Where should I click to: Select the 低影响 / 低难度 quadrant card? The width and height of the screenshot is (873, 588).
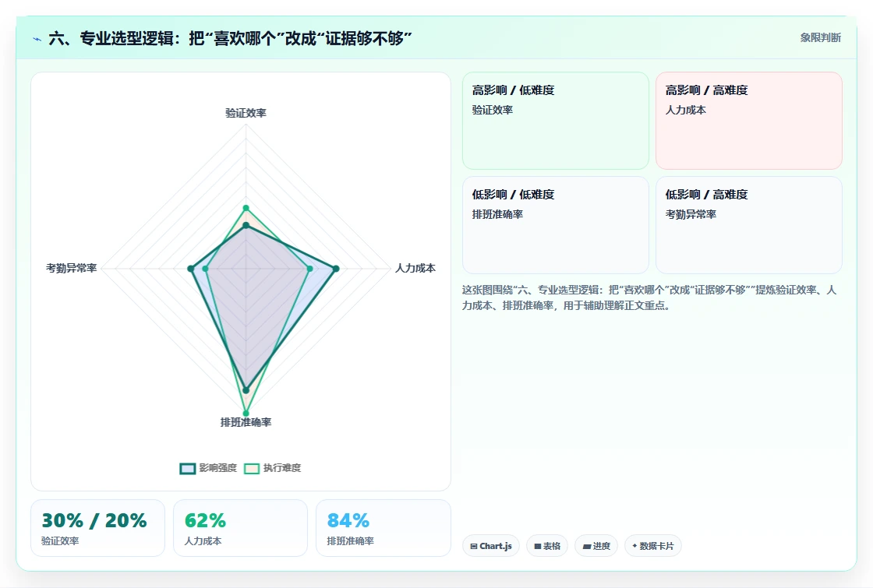coord(556,225)
